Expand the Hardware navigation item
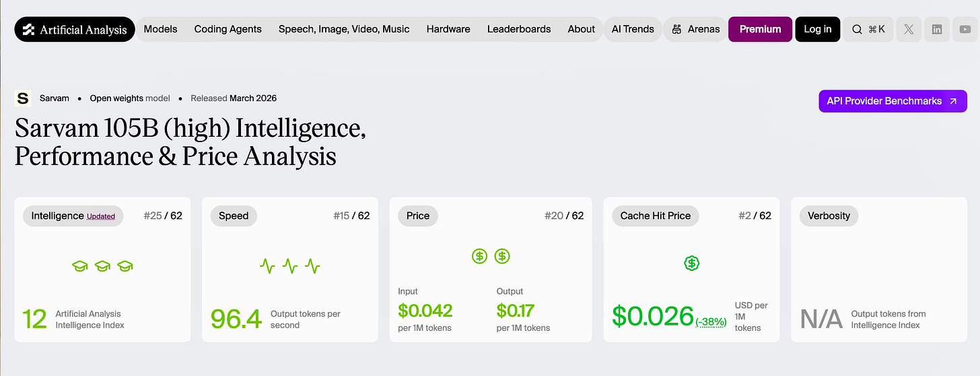The image size is (980, 376). pos(448,29)
